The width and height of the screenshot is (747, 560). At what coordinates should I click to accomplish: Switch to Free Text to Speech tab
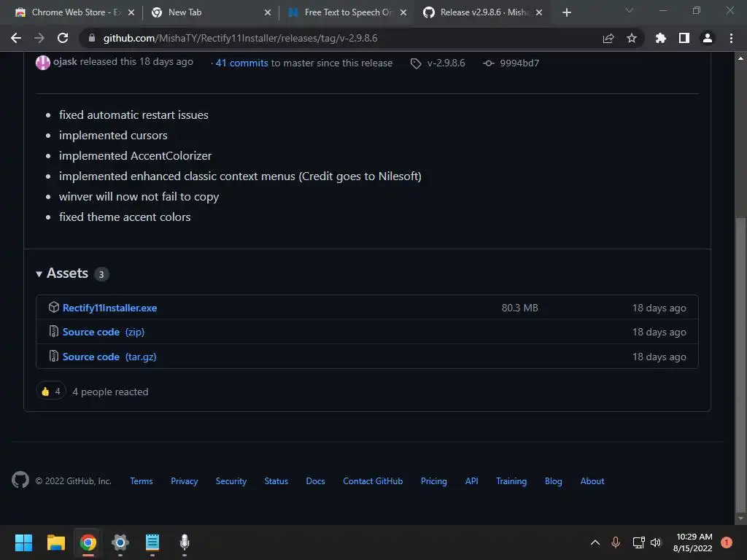point(348,13)
